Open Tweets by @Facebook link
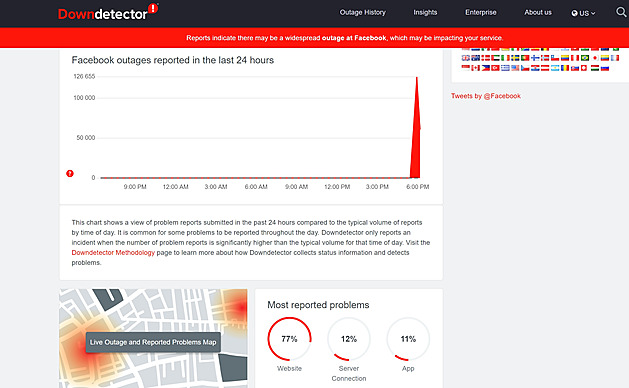The width and height of the screenshot is (629, 388). [486, 96]
